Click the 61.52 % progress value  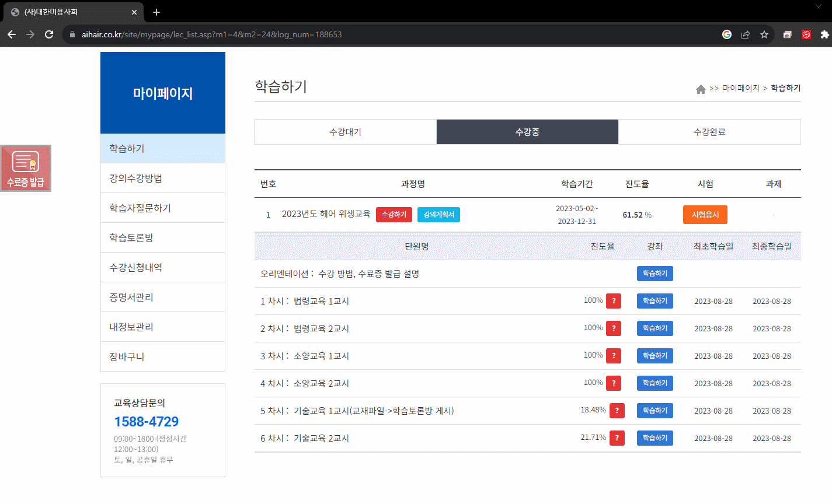pyautogui.click(x=637, y=215)
